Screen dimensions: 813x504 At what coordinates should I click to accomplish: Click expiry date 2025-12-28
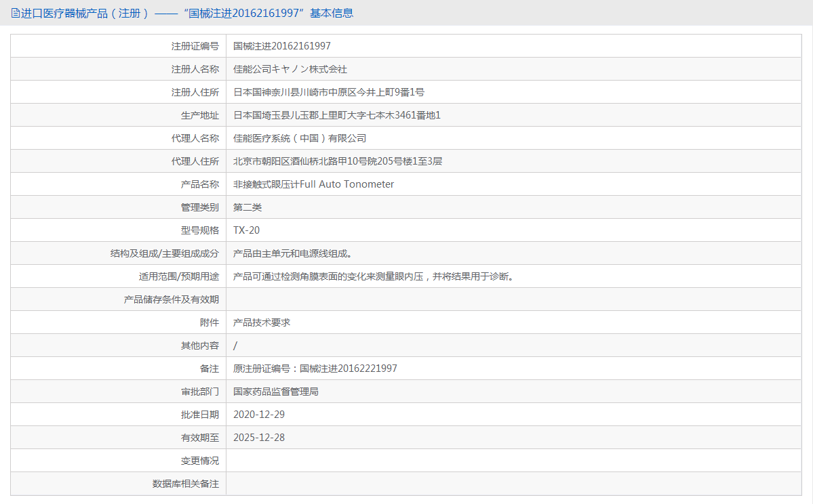tap(259, 438)
